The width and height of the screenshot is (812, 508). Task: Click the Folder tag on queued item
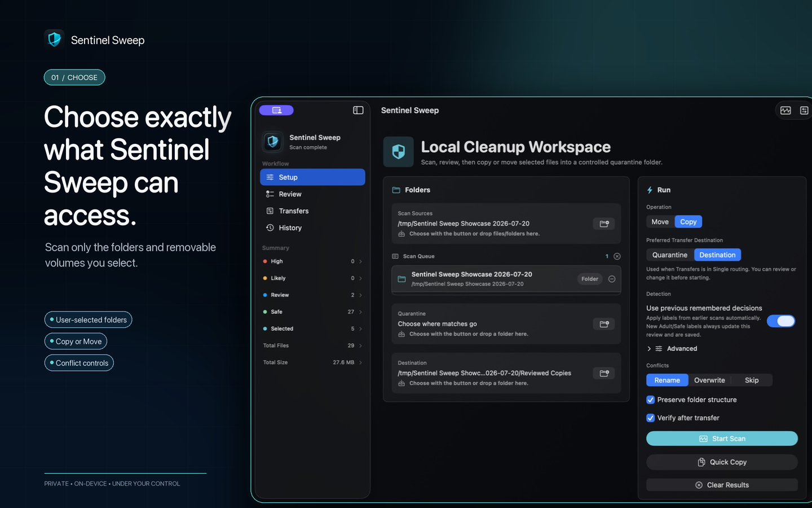[x=590, y=279]
